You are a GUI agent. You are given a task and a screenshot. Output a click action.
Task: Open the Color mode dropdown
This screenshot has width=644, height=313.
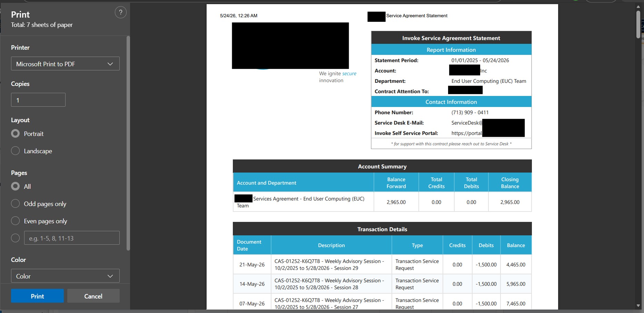[65, 276]
